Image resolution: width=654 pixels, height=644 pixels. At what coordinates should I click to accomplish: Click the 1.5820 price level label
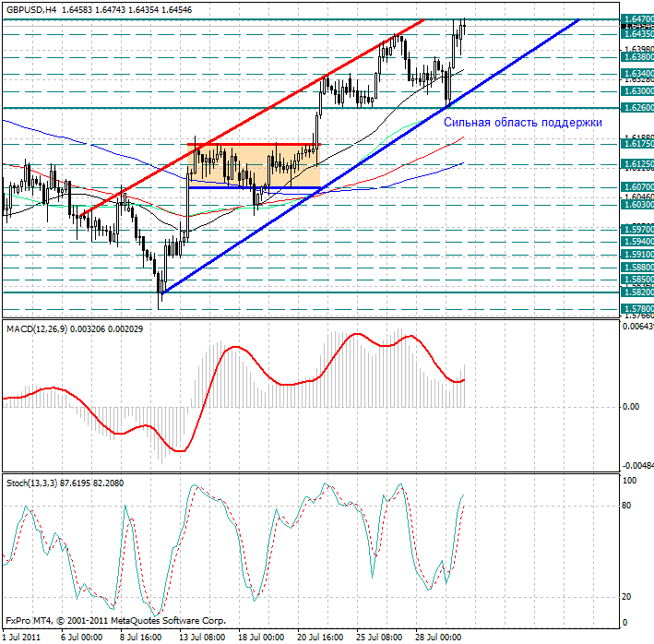(x=637, y=292)
